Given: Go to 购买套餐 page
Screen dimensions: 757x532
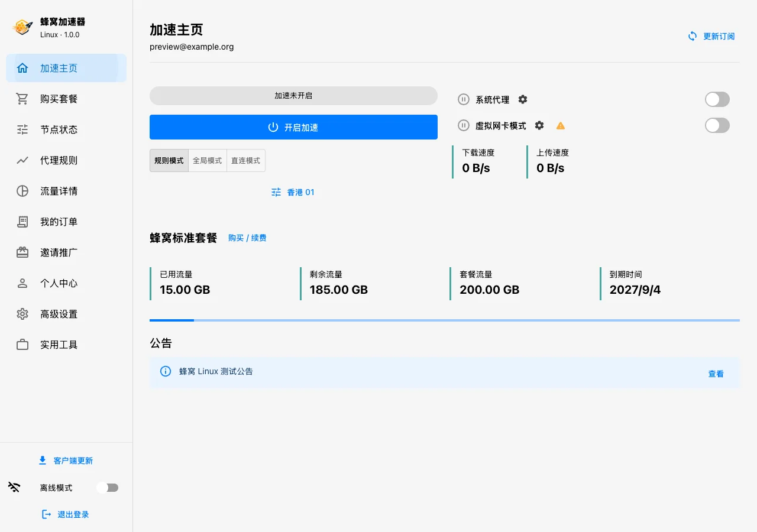Looking at the screenshot, I should coord(66,99).
